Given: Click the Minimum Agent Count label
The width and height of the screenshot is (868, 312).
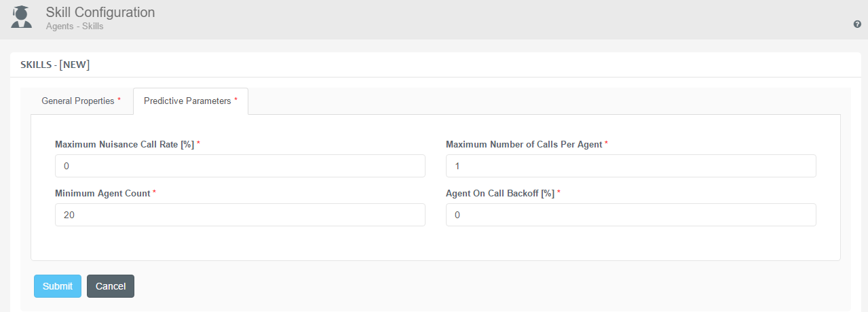Looking at the screenshot, I should point(102,193).
